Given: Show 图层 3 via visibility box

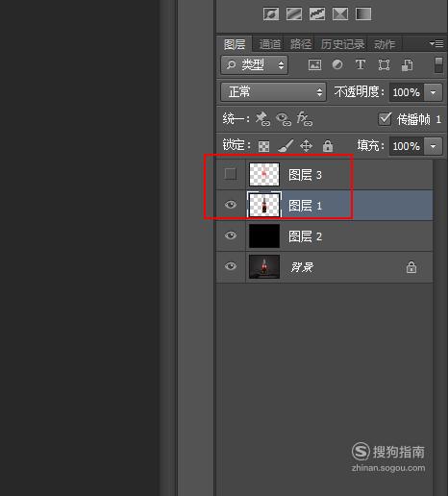Looking at the screenshot, I should [x=231, y=174].
